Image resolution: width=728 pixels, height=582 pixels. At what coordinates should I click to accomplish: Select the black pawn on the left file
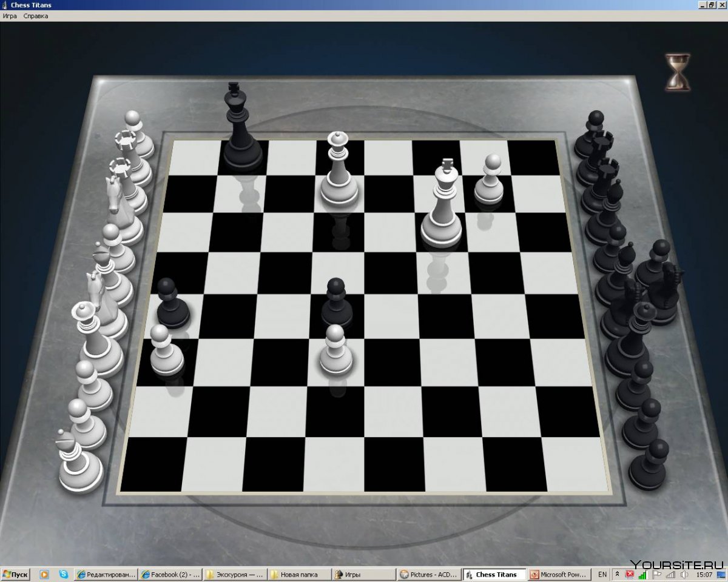(172, 303)
